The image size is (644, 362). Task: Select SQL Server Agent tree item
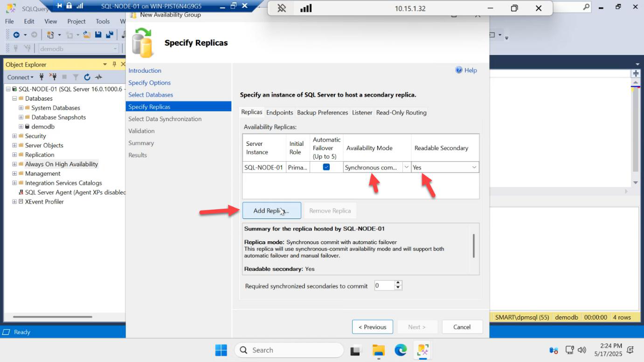tap(72, 192)
